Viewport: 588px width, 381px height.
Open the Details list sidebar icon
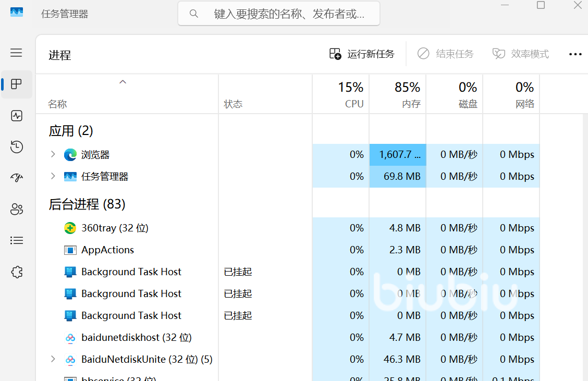[x=17, y=240]
